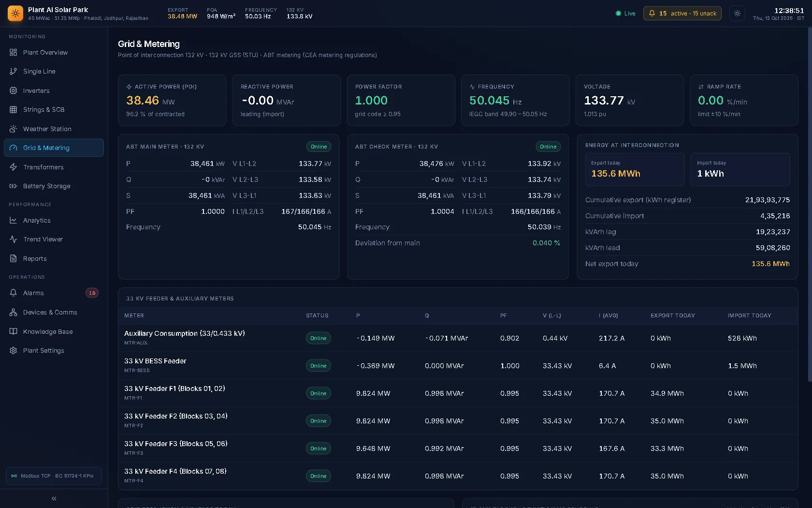Select the Reports document icon
The height and width of the screenshot is (508, 812).
tap(14, 258)
